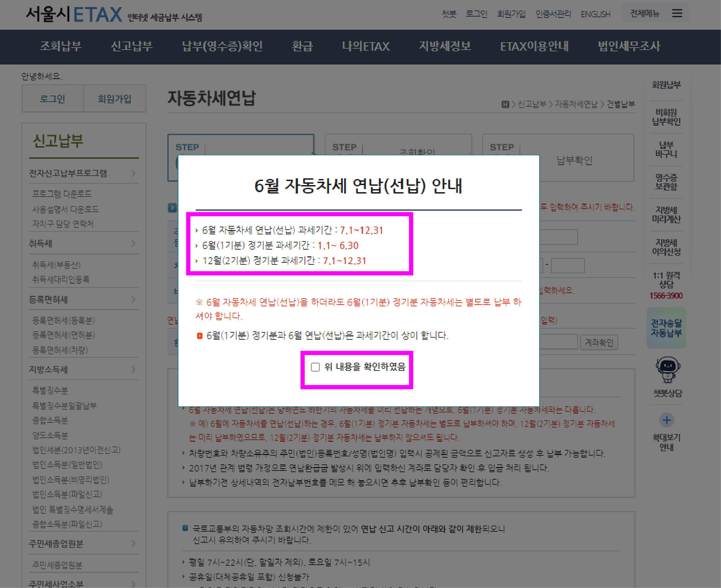Open 납부(영수증)확인 main menu
721x588 pixels.
coord(222,46)
